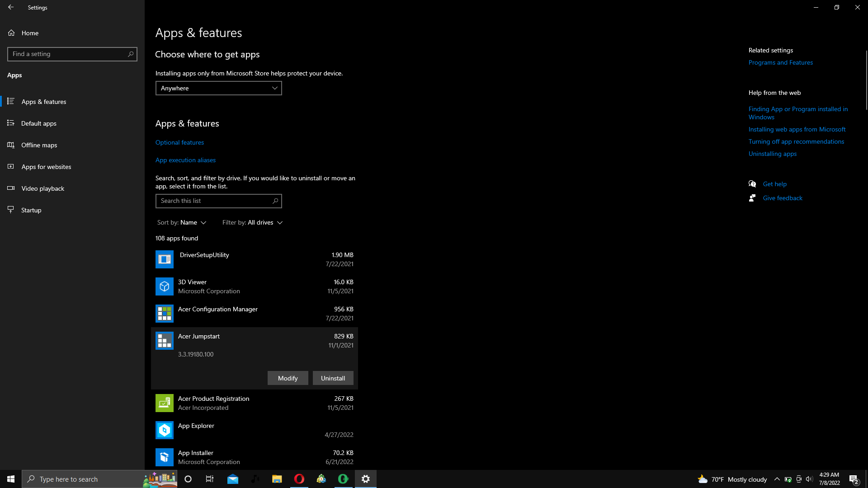Click the page vertical scrollbar
The width and height of the screenshot is (868, 488).
(x=866, y=80)
